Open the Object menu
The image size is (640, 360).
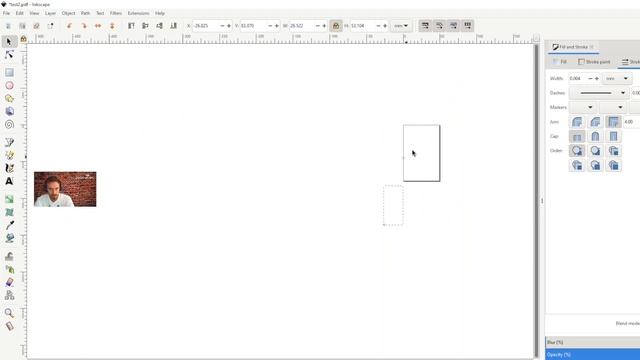(68, 13)
